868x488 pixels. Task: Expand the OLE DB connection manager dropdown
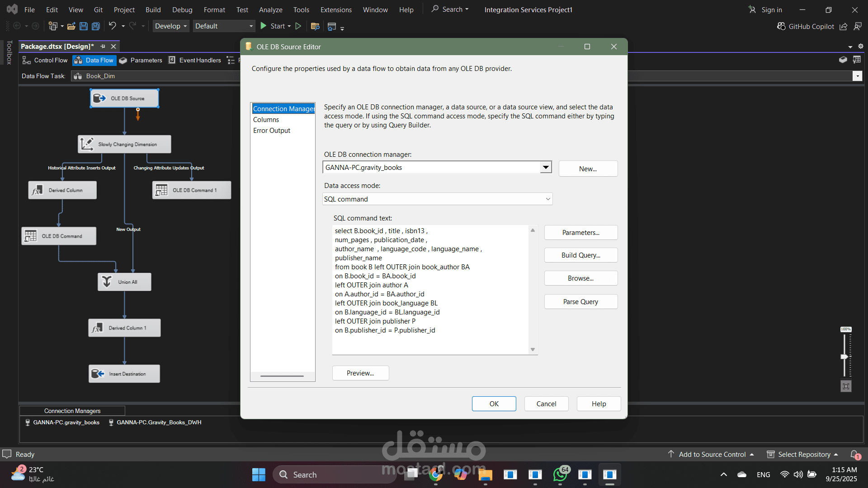(x=546, y=168)
